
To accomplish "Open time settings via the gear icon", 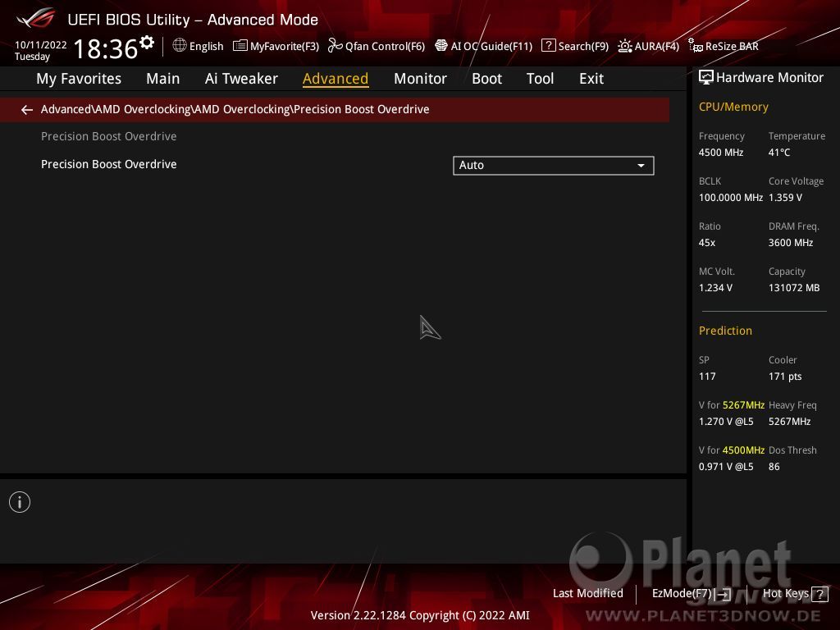I will (x=146, y=43).
